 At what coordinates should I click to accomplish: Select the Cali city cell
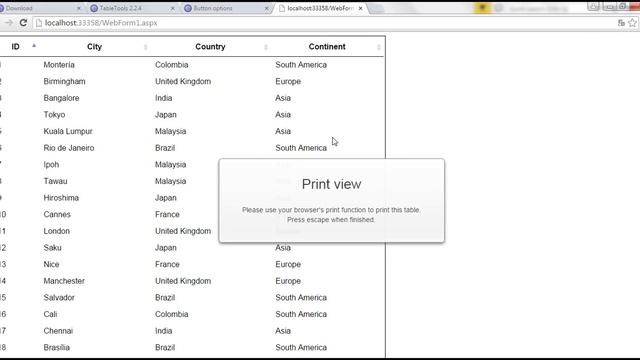click(50, 314)
